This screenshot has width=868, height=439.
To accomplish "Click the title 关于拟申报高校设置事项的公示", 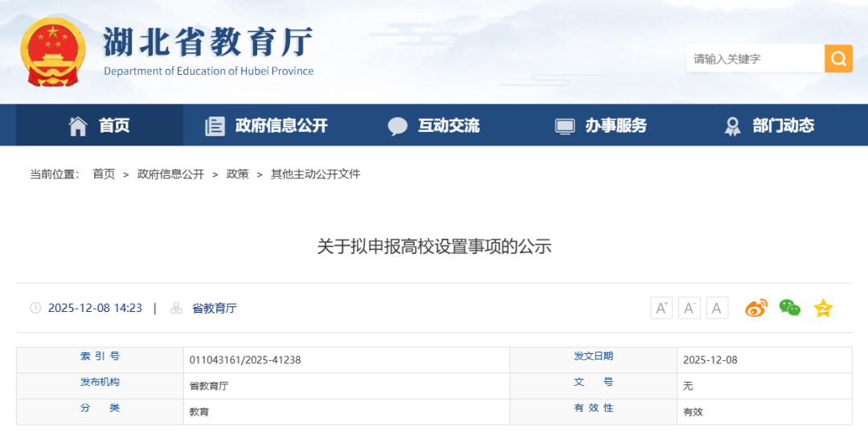I will point(434,246).
